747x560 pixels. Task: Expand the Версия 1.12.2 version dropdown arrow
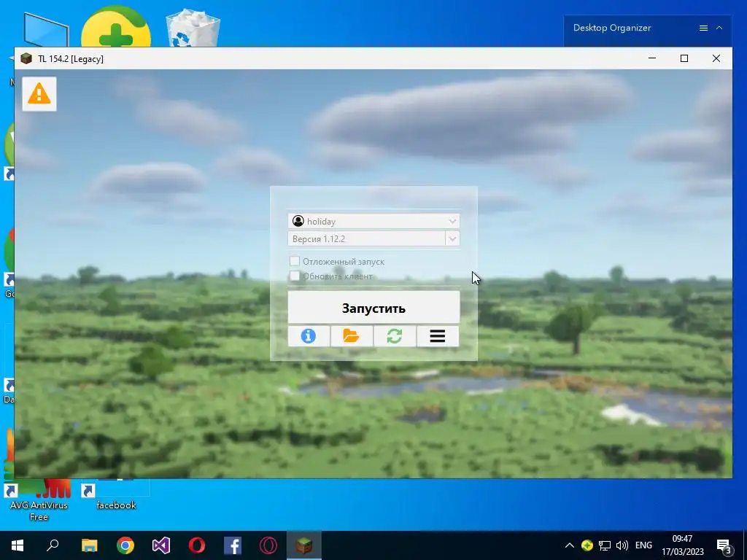(x=452, y=238)
